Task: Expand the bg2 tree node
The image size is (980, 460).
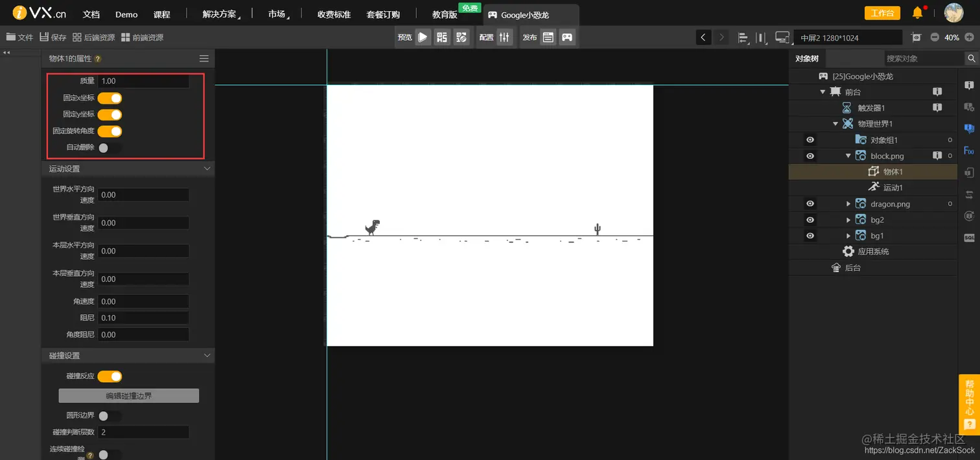Action: [x=848, y=220]
